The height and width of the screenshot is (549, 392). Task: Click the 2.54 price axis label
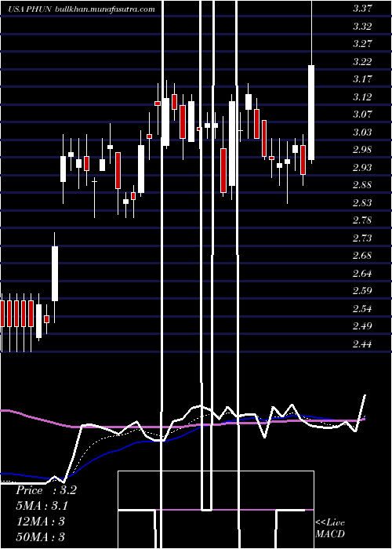tap(362, 308)
